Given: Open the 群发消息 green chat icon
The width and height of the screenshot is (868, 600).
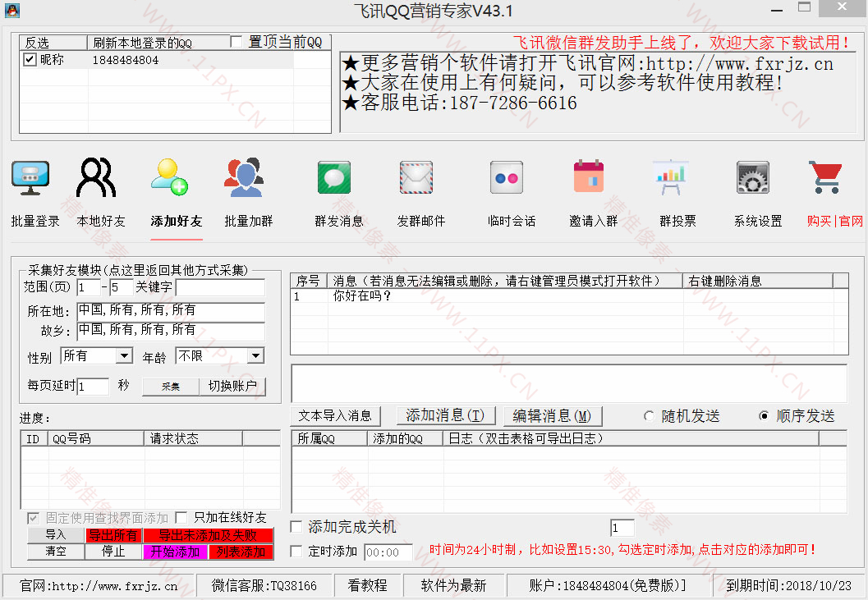Looking at the screenshot, I should tap(334, 177).
